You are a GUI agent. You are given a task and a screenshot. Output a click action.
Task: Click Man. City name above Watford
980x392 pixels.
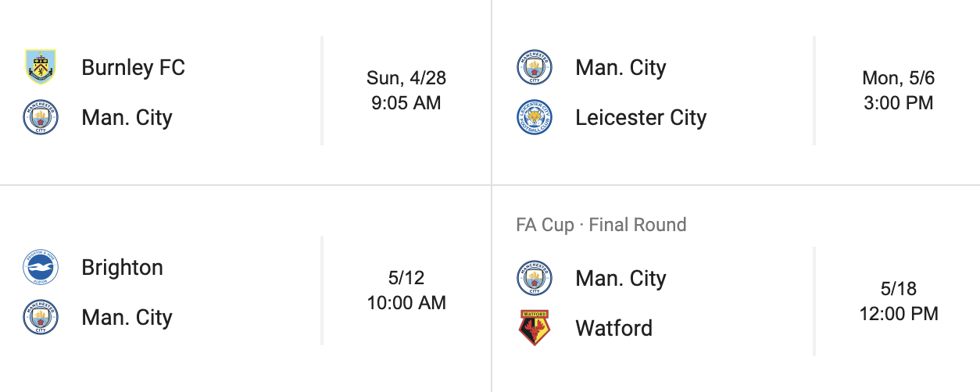click(x=621, y=279)
